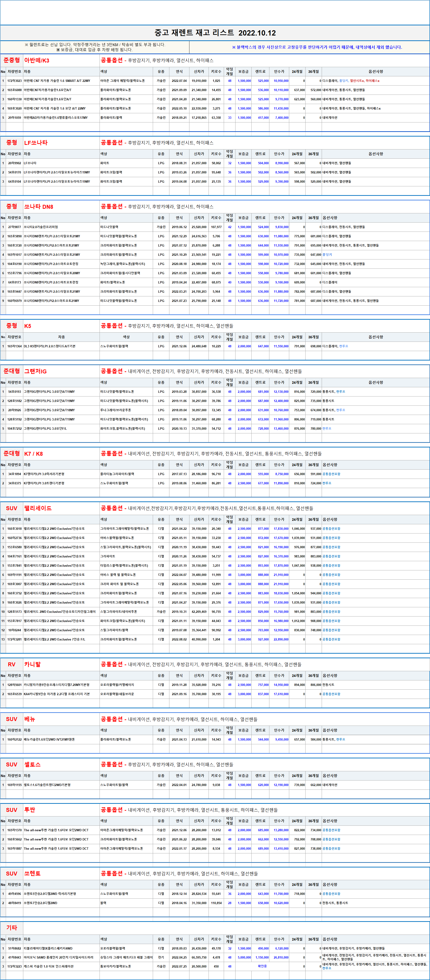Click car number cell '160하2122'
430x980 pixels.
(x=15, y=740)
